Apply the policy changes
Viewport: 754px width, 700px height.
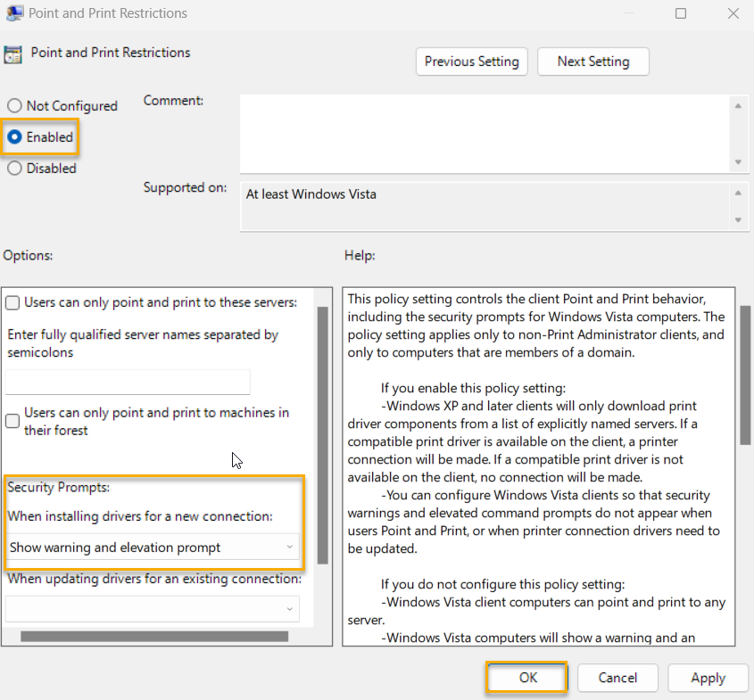coord(708,678)
